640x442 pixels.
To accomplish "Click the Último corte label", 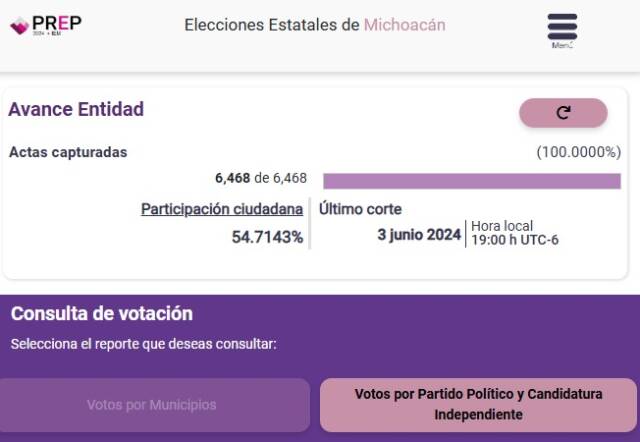I will point(360,209).
